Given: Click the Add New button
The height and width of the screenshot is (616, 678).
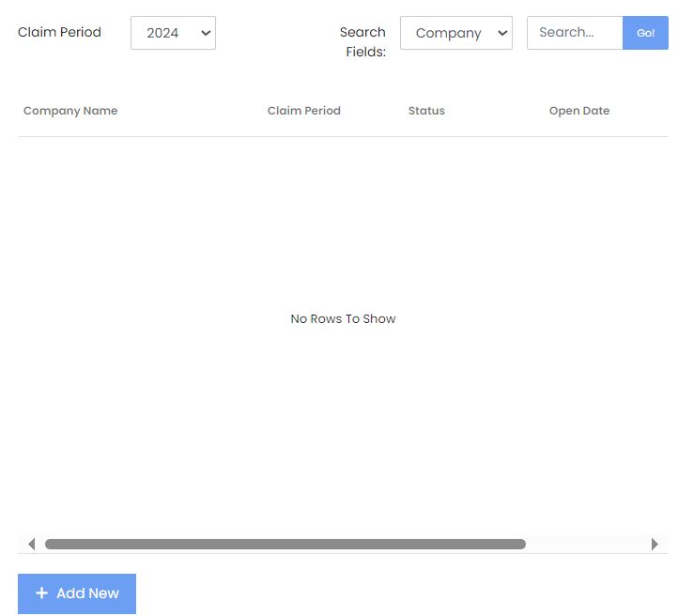Looking at the screenshot, I should (77, 593).
